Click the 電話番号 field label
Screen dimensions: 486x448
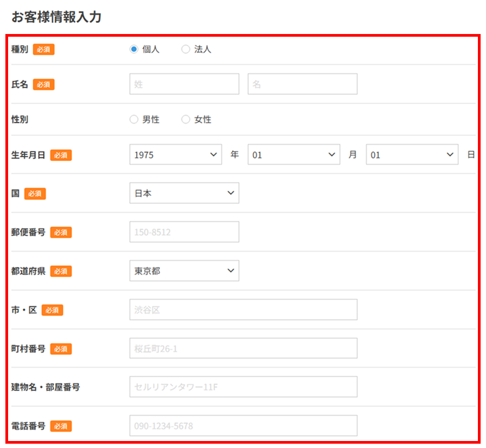(29, 426)
